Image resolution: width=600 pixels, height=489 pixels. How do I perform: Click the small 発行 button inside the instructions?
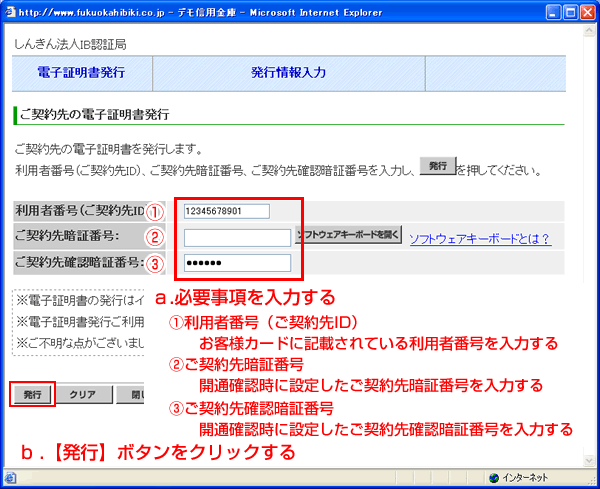click(435, 167)
